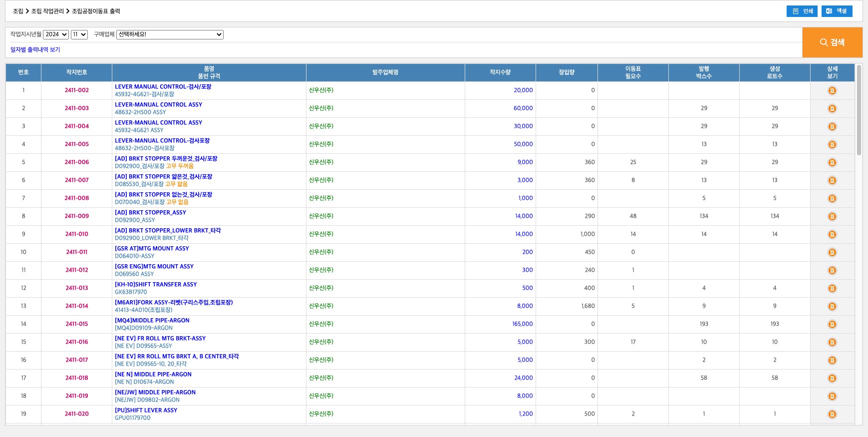Viewport: 868px width, 437px height.
Task: Export with the 엑셀 Excel button
Action: click(837, 11)
